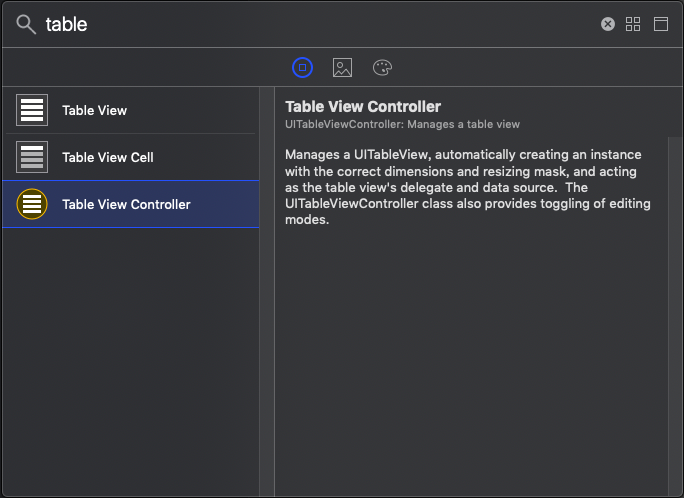Switch library to icon grid view

[x=633, y=24]
